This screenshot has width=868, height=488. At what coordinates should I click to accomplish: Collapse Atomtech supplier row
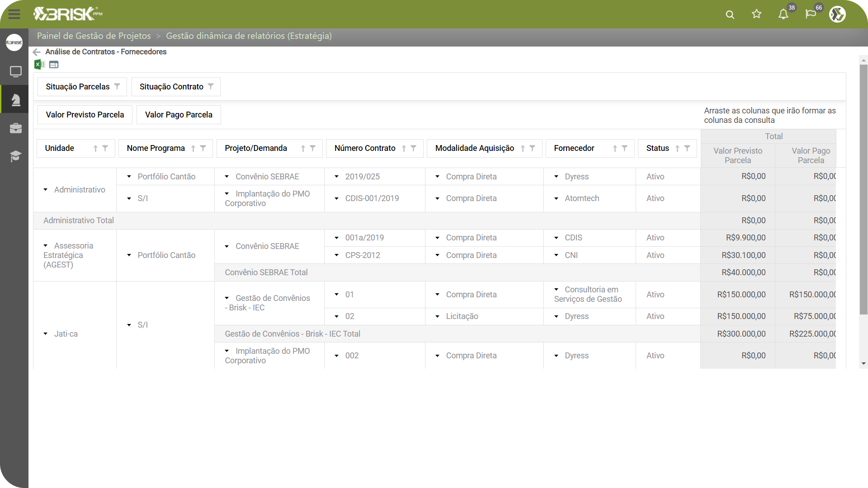point(556,198)
